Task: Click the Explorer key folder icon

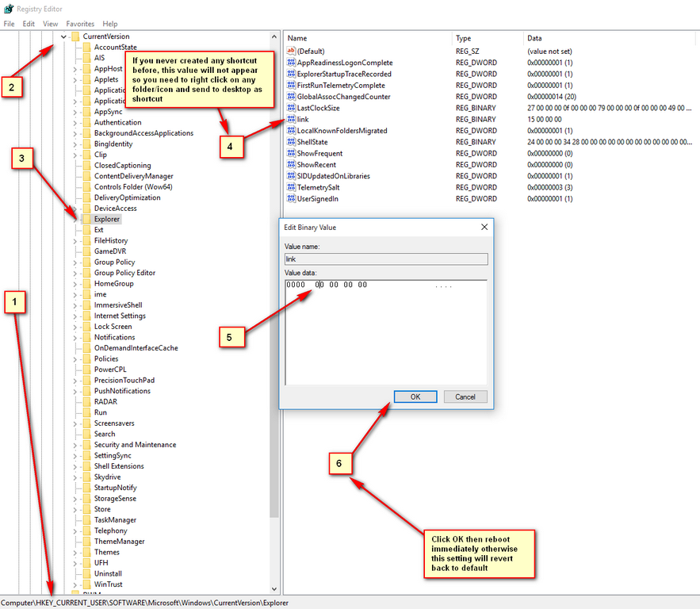Action: pos(86,219)
